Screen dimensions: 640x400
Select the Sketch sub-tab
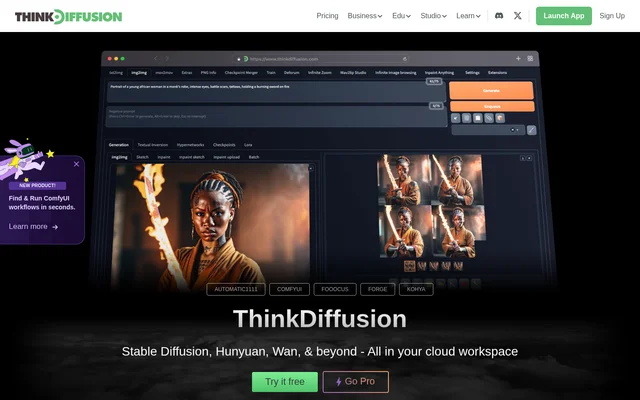[142, 157]
